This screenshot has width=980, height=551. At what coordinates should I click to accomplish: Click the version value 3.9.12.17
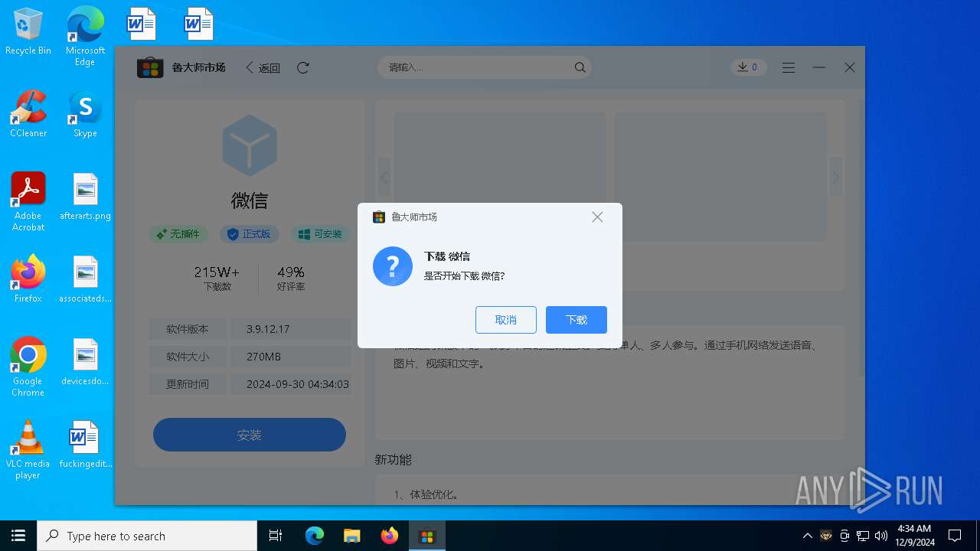[268, 329]
